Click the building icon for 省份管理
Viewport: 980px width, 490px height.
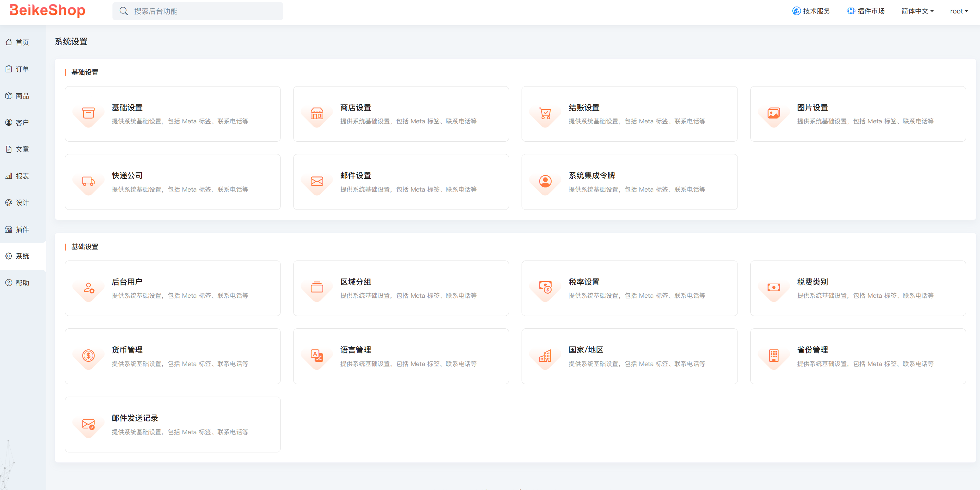tap(773, 355)
